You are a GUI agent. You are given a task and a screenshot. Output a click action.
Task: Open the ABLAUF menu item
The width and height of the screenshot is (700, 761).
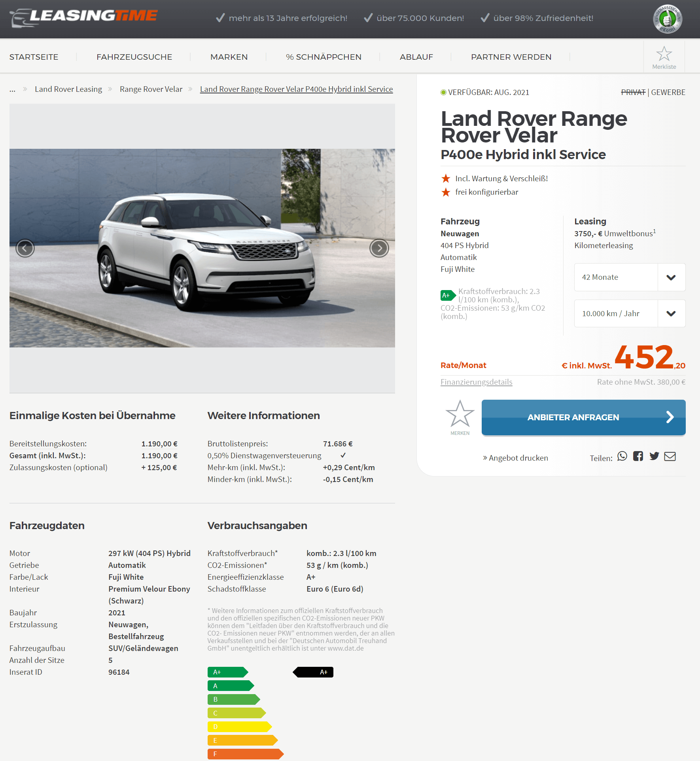click(x=416, y=57)
